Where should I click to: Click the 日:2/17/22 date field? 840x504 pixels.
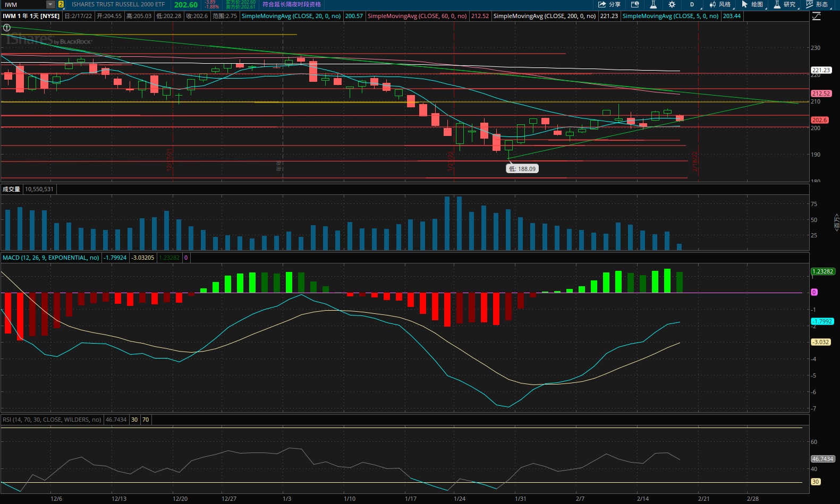pos(79,16)
